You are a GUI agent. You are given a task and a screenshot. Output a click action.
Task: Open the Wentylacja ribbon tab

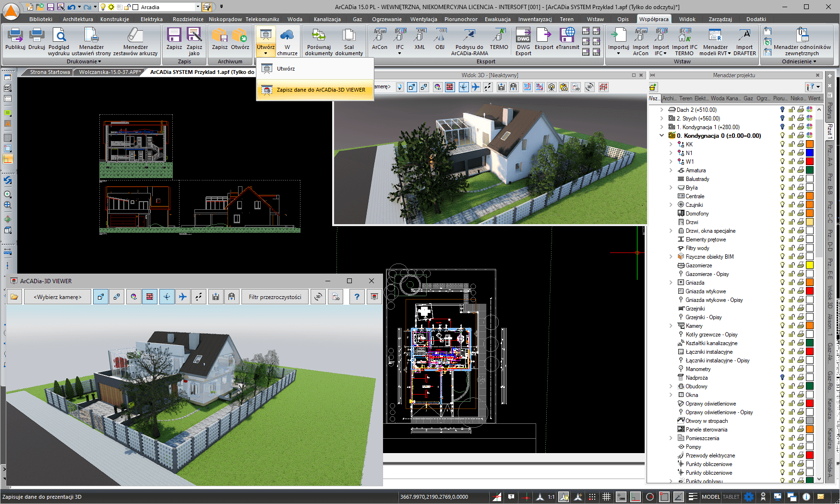tap(423, 19)
